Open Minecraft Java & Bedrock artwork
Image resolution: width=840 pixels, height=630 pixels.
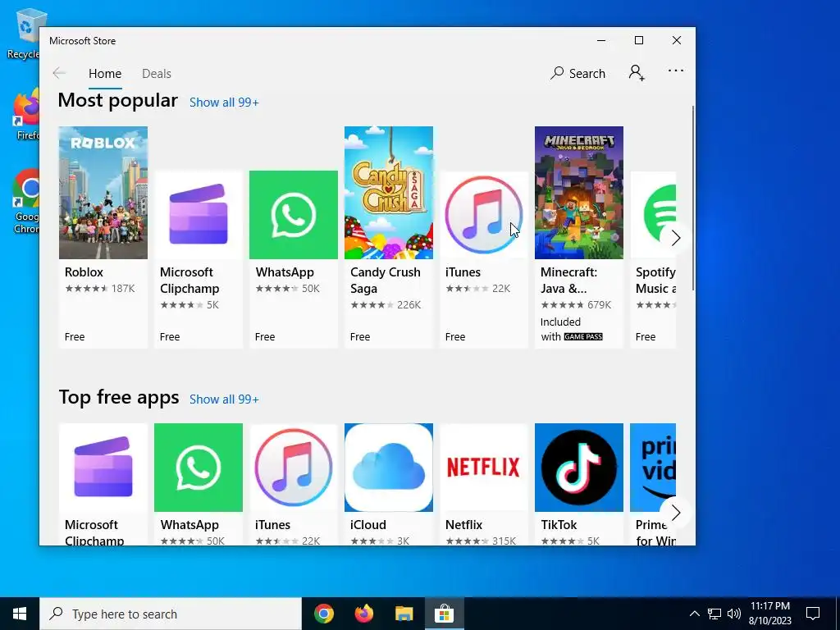click(x=579, y=193)
